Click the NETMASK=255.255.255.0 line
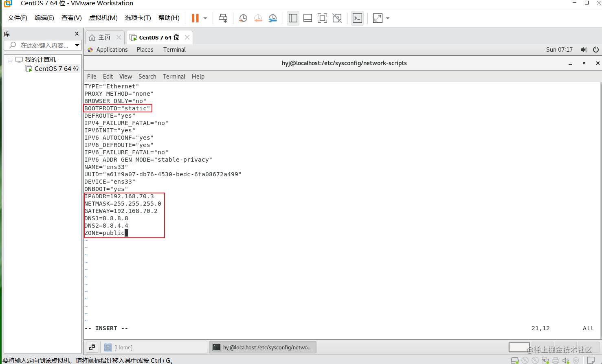The height and width of the screenshot is (364, 602). tap(123, 204)
